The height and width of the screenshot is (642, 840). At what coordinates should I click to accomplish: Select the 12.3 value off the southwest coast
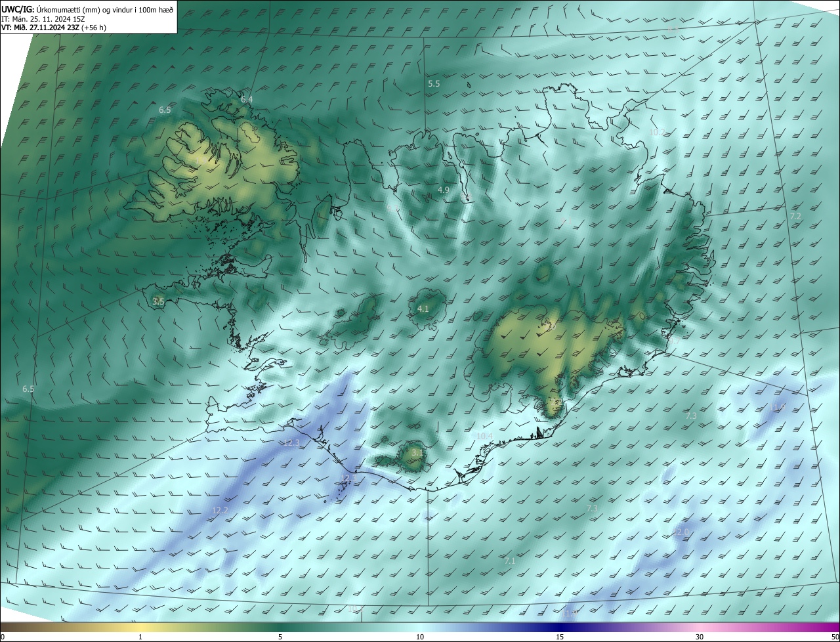pos(291,443)
